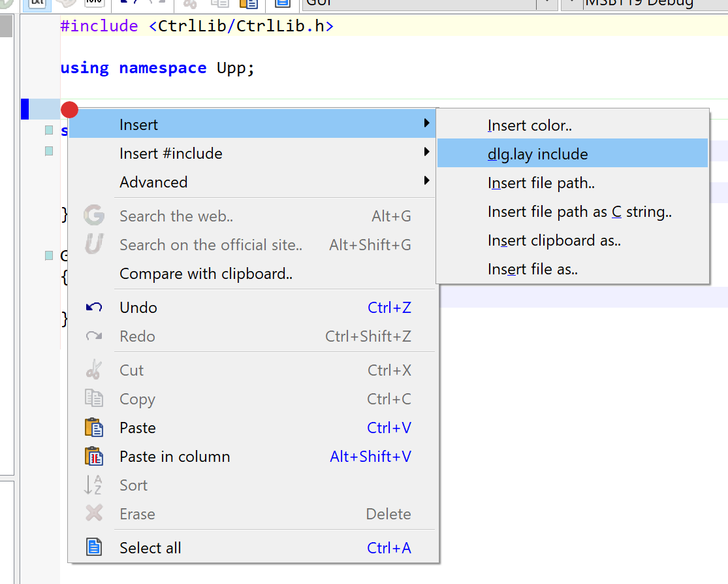Screen dimensions: 728x584
Task: Click the Undo arrow icon
Action: point(94,307)
